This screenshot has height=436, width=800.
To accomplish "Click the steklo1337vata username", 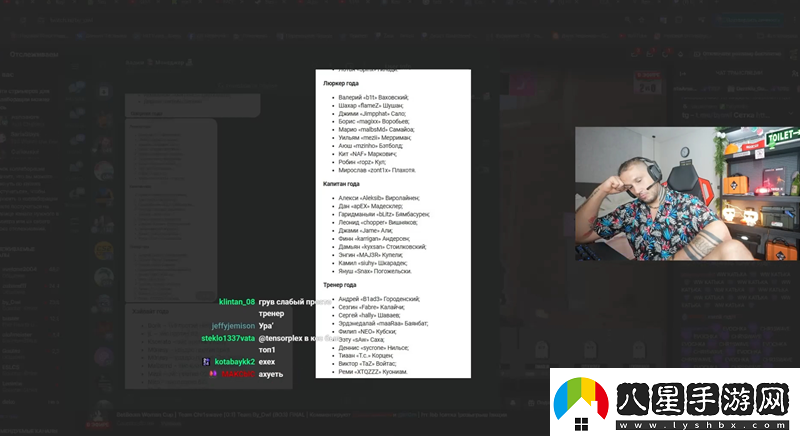I will (228, 338).
